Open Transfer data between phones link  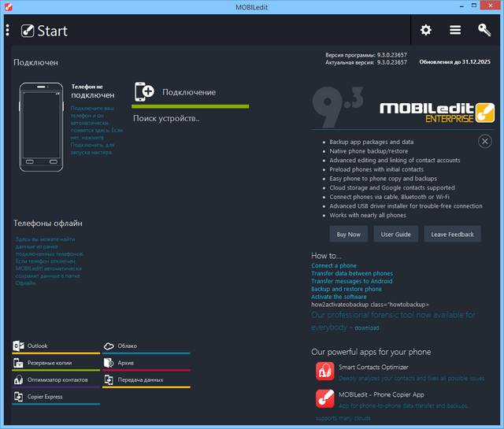click(x=352, y=273)
